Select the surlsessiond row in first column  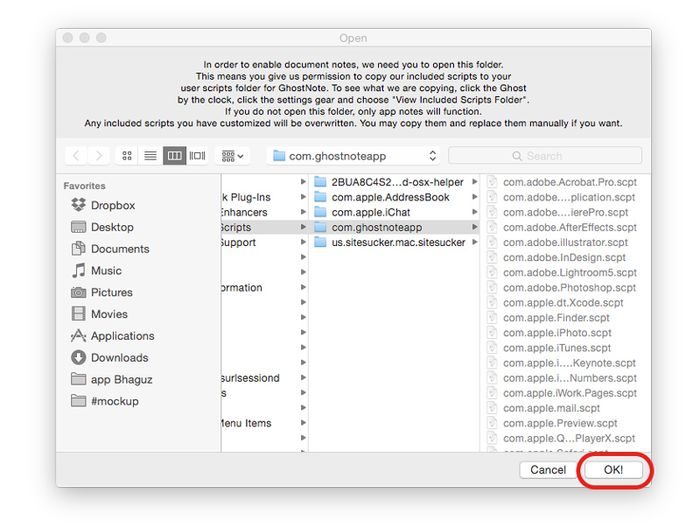[264, 378]
